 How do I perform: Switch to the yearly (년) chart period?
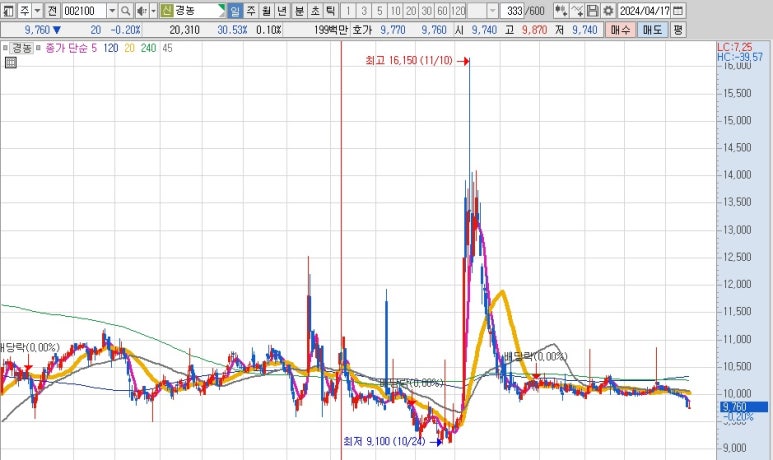[281, 10]
